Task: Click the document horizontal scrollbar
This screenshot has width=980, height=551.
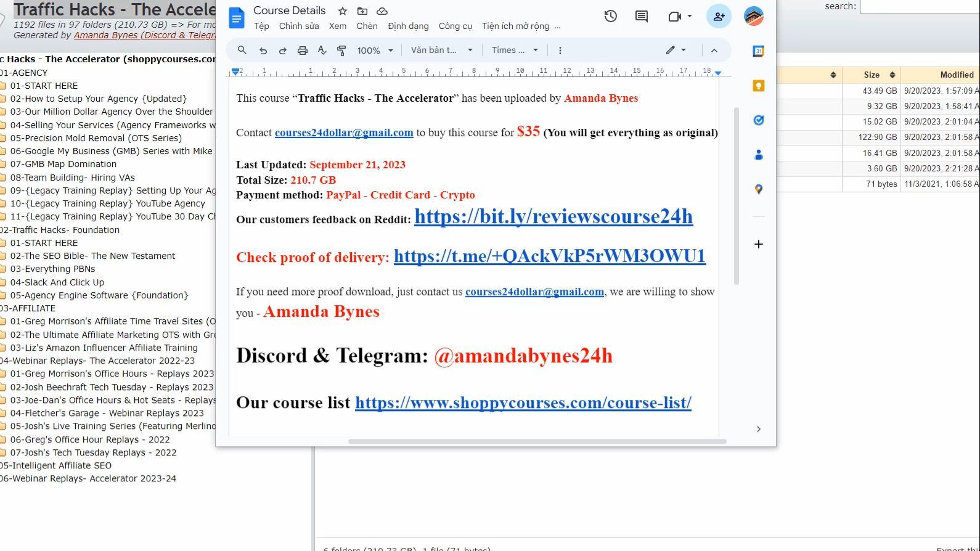Action: (537, 441)
